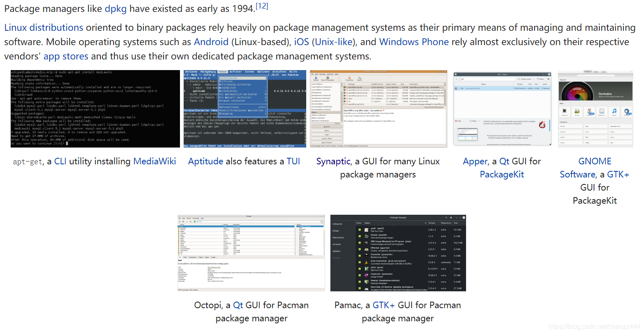Image resolution: width=644 pixels, height=334 pixels.
Task: Follow the TUI caption link
Action: [x=293, y=161]
